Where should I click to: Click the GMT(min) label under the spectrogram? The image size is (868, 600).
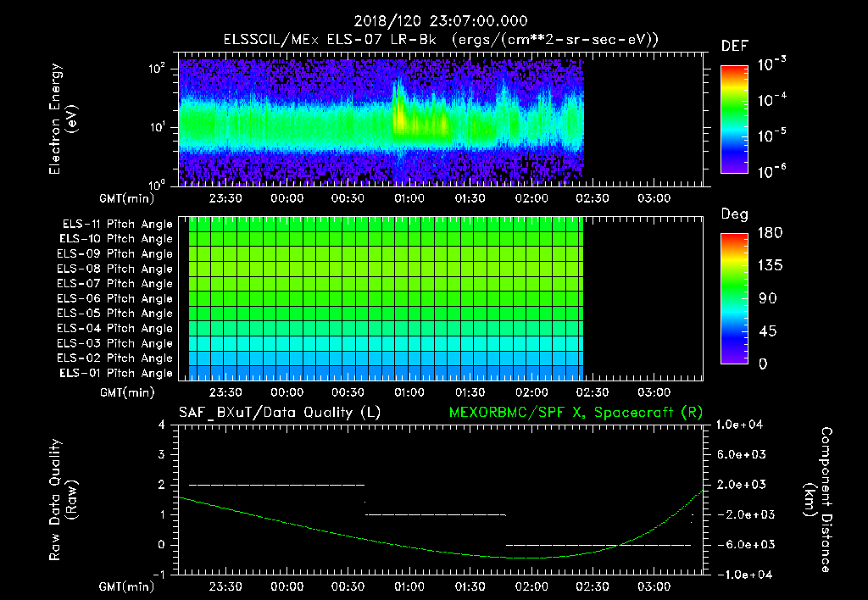[127, 198]
